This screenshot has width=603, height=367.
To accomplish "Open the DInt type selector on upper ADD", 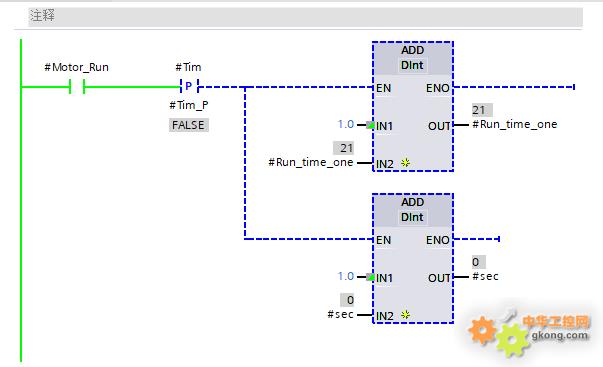I will pos(412,65).
